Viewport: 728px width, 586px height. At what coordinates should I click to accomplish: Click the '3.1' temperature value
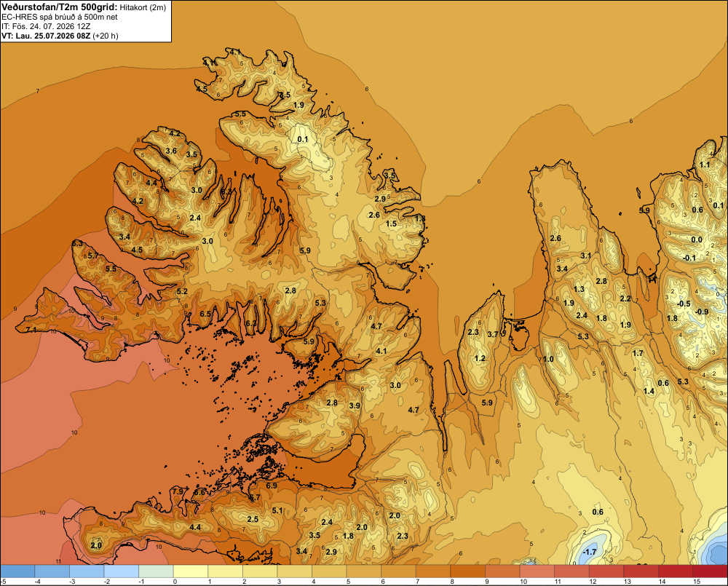(586, 256)
